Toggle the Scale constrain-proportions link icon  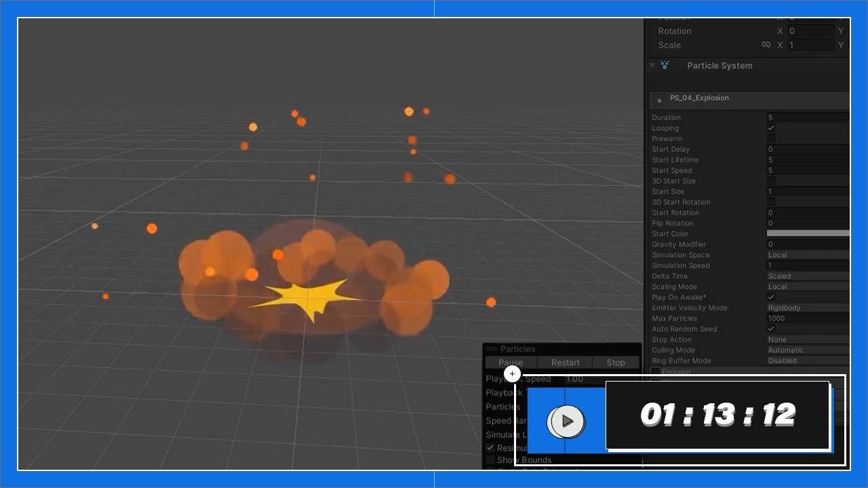[x=766, y=45]
